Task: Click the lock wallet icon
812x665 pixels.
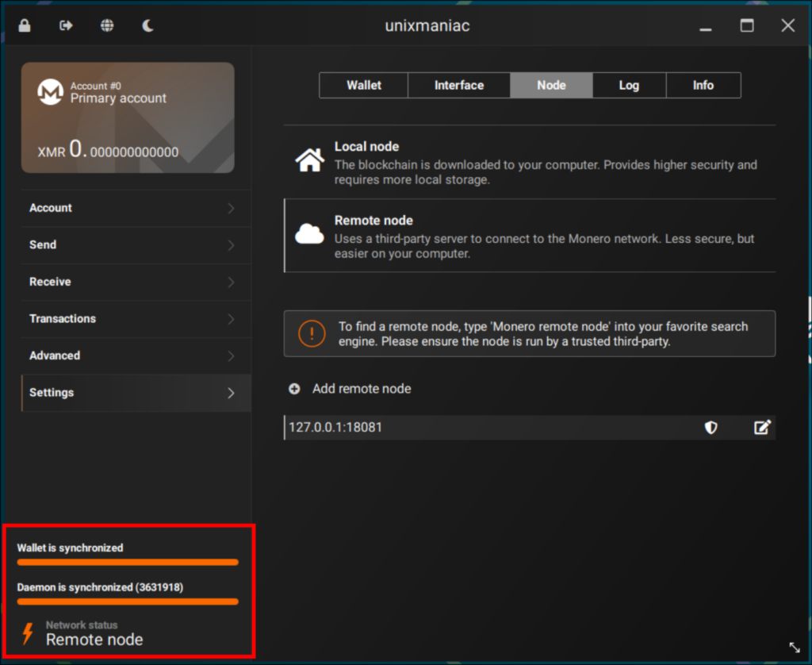Action: pos(23,25)
